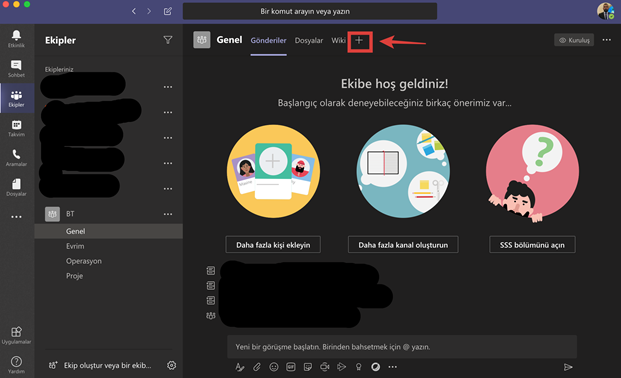
Task: Click the Genel channel avatar in header
Action: [202, 40]
